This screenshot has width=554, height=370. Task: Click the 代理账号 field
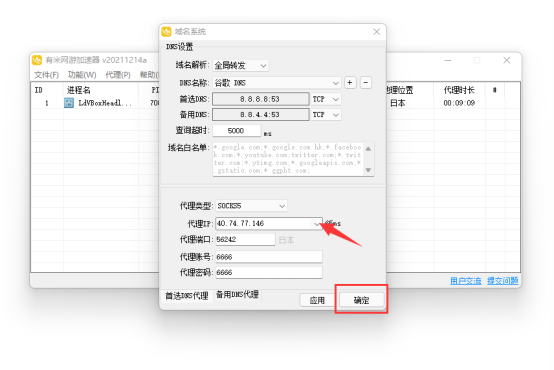coord(269,257)
